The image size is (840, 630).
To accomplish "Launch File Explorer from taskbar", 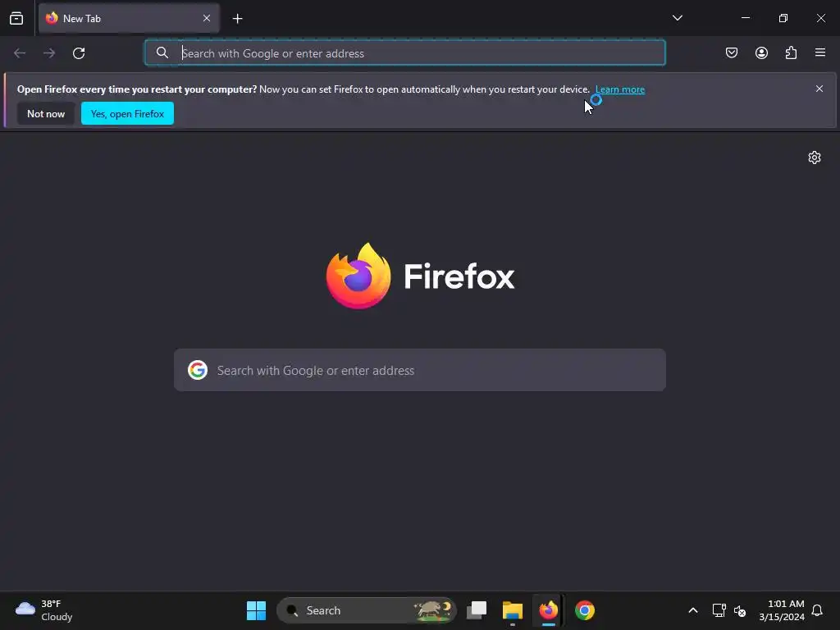I will click(513, 610).
